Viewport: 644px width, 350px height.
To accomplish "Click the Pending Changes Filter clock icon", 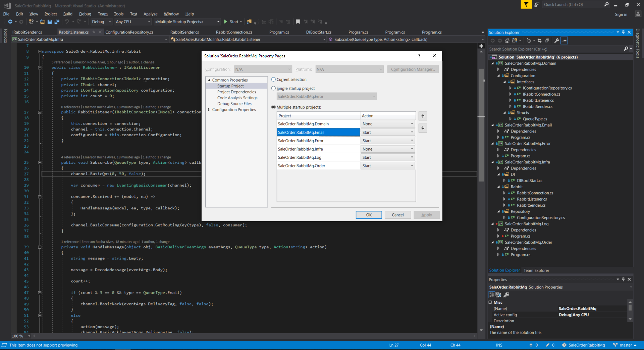I will (529, 41).
